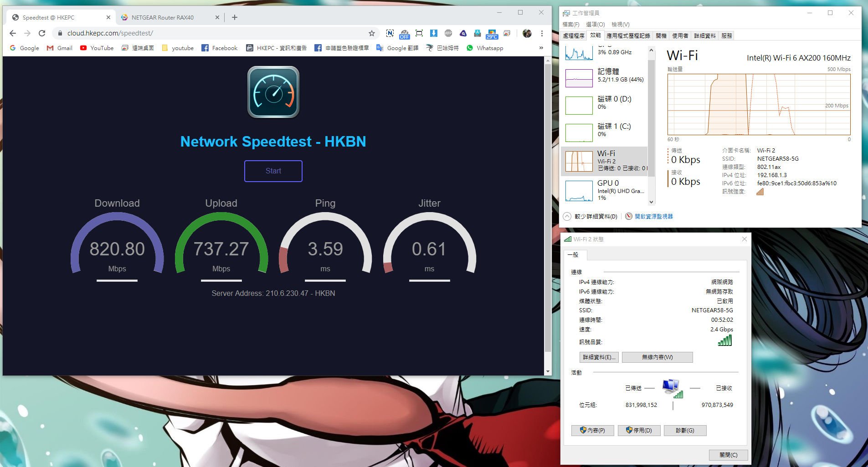868x467 pixels.
Task: Switch to the 處理程序 tab in Task Manager
Action: pos(573,36)
